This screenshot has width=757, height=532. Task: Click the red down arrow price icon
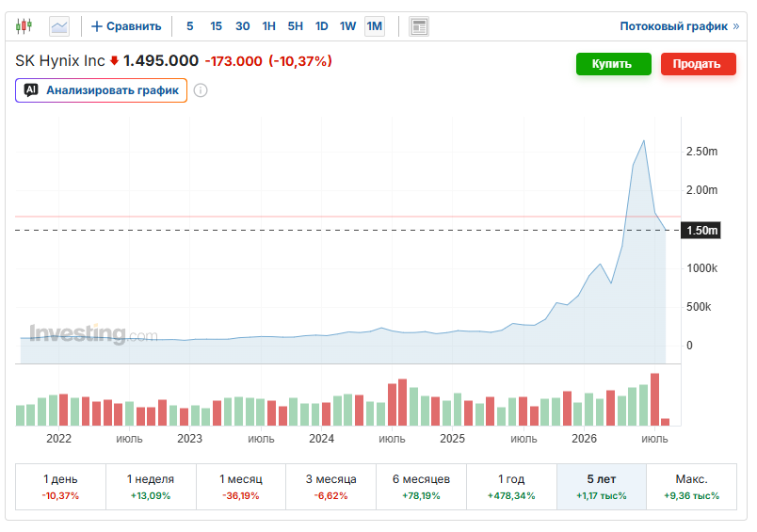(114, 61)
